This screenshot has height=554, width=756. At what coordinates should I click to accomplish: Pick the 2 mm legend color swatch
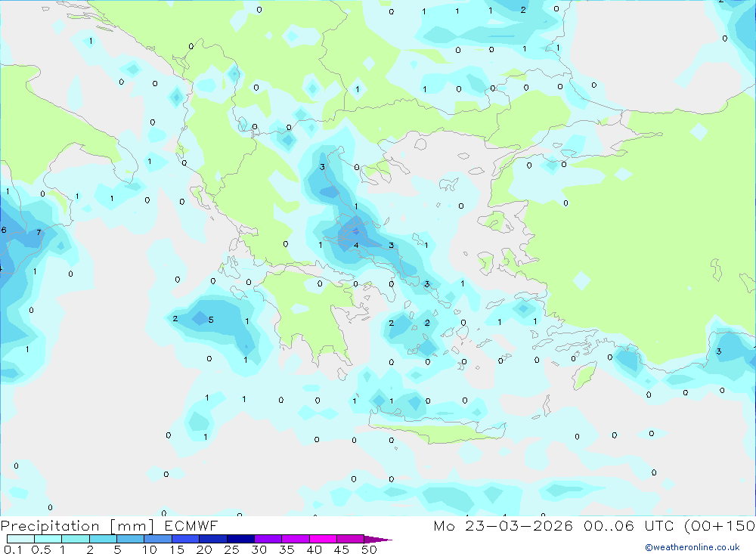(103, 539)
